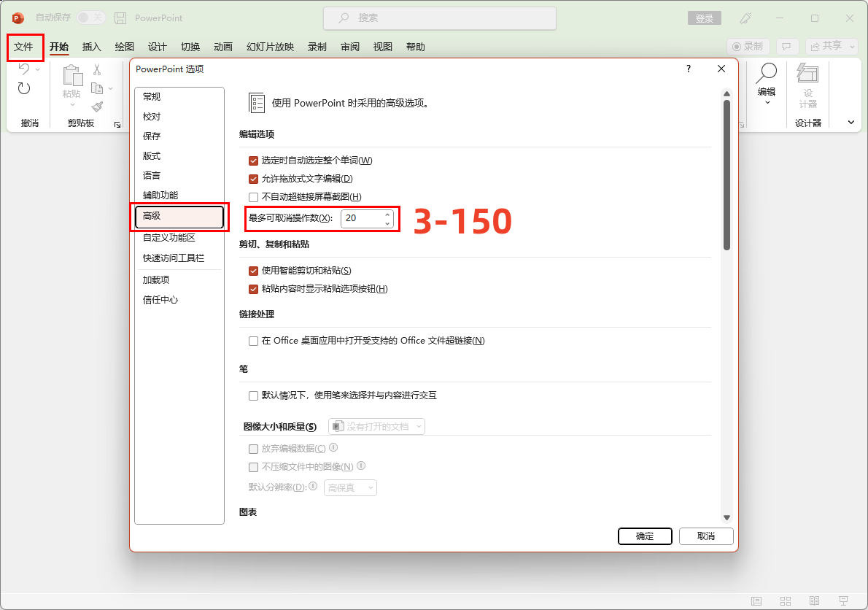Check 在 Office 桌面应用中打开文件超链接

254,341
